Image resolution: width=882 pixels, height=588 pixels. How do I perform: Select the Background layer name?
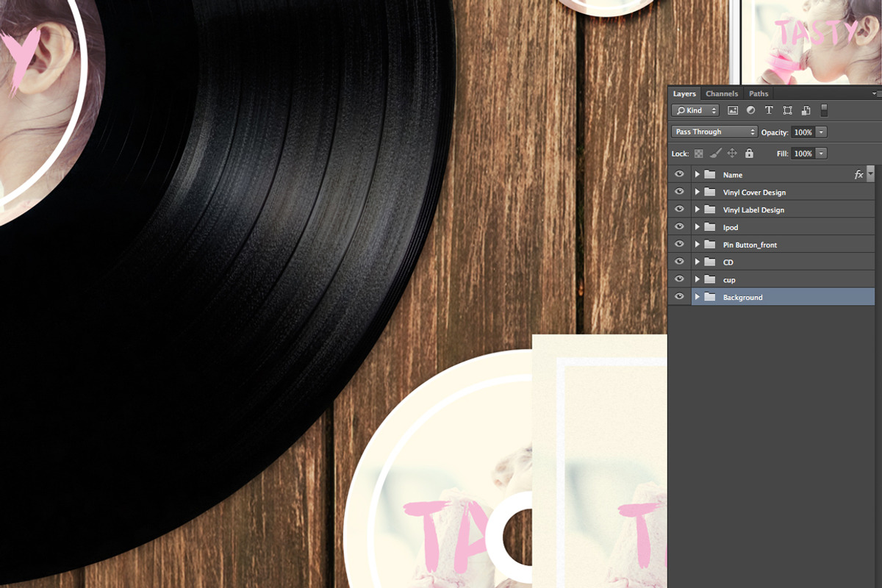(x=742, y=298)
